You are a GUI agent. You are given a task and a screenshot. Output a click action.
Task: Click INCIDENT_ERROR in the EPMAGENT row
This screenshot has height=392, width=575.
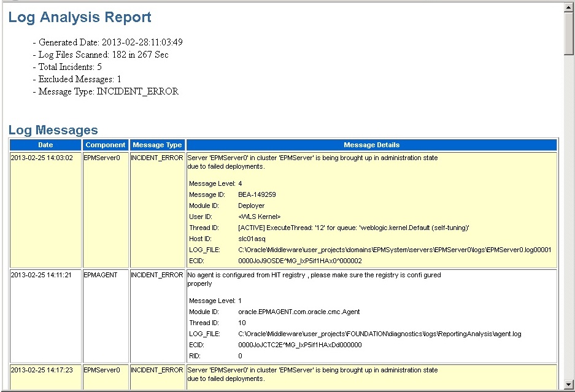point(157,275)
